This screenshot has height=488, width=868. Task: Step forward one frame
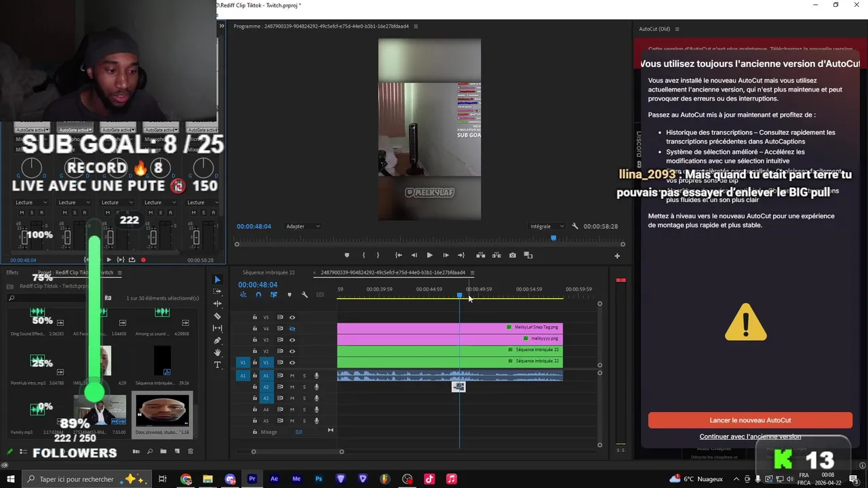click(446, 256)
